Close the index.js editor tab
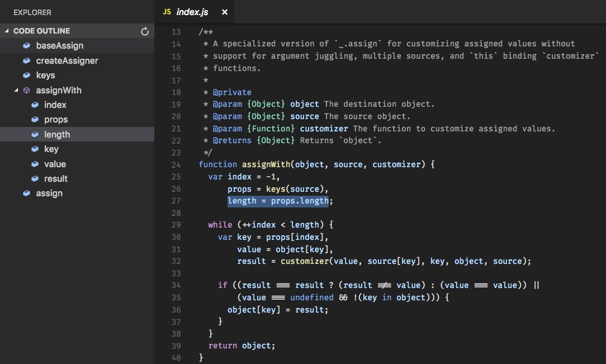Image resolution: width=606 pixels, height=364 pixels. tap(225, 12)
